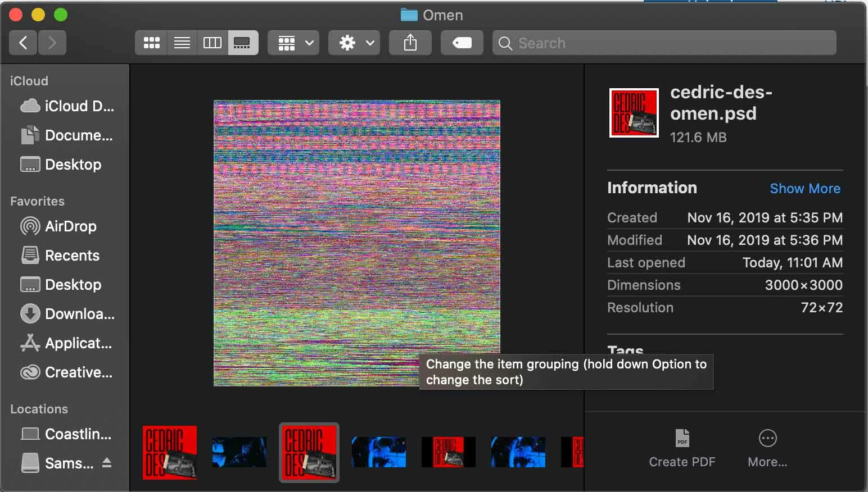Select Coastline location in sidebar
This screenshot has width=868, height=492.
67,434
